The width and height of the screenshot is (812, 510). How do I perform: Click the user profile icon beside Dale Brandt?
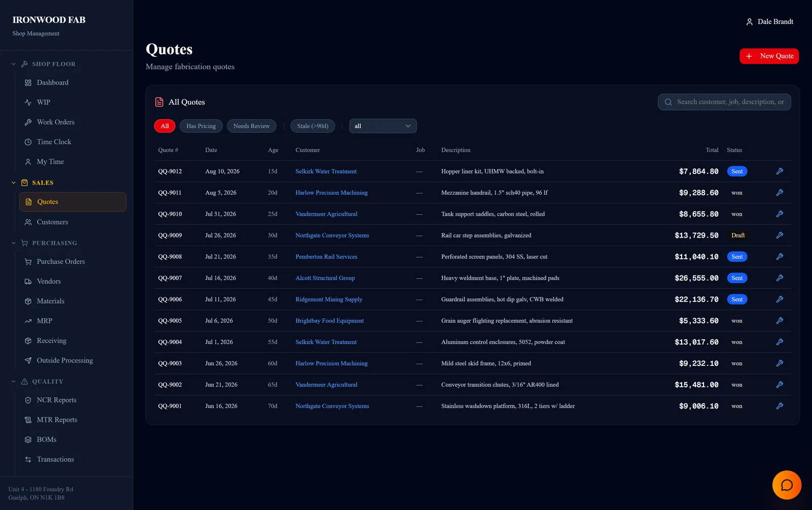pyautogui.click(x=749, y=22)
